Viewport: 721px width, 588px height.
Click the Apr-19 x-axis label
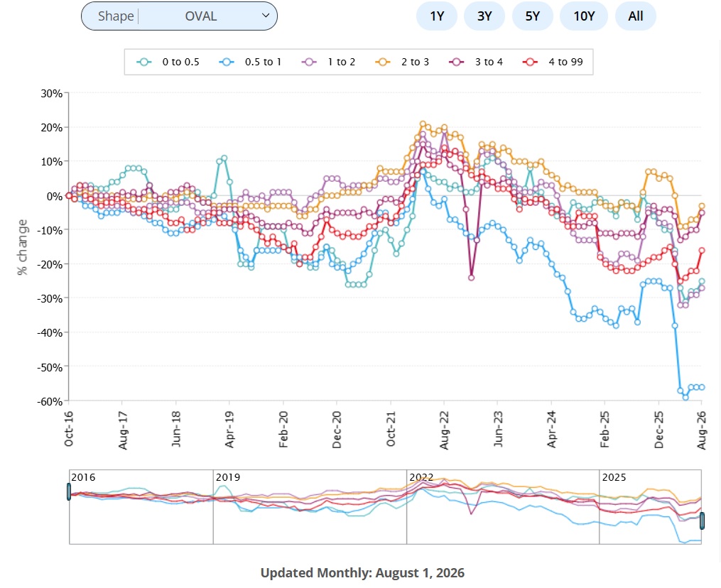(x=229, y=430)
